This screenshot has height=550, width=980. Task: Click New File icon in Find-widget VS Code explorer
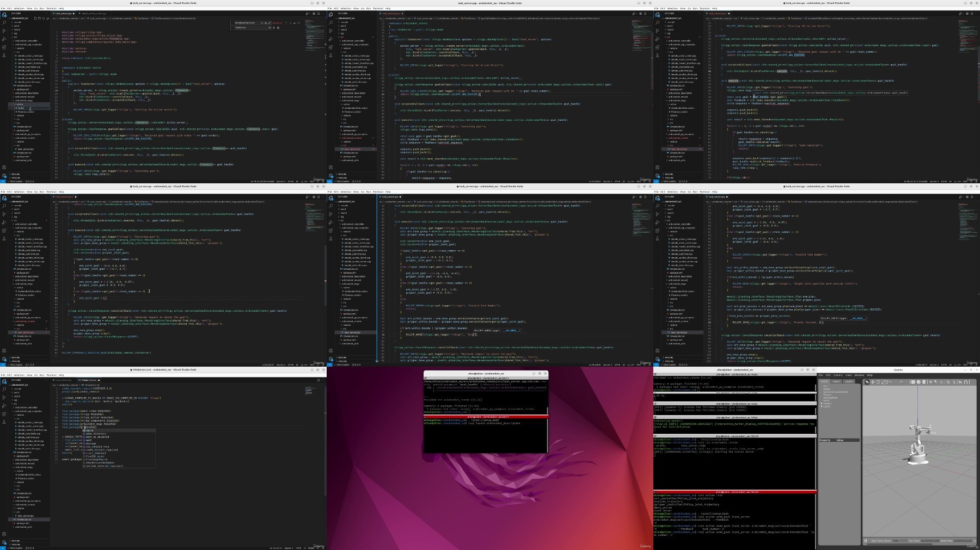35,18
